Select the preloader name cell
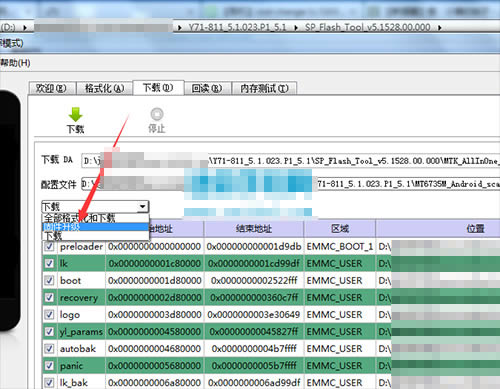This screenshot has height=389, width=500. click(x=81, y=247)
